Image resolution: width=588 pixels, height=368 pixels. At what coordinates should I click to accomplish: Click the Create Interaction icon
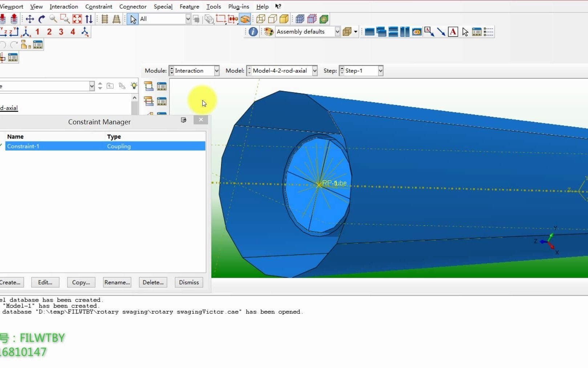(x=149, y=86)
